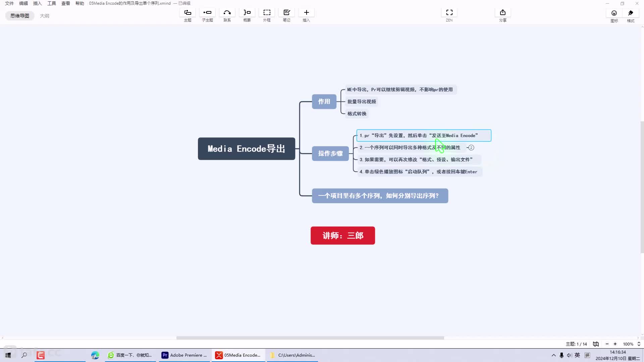The height and width of the screenshot is (362, 644).
Task: Insert a subtopic using 子主题 icon
Action: tap(207, 15)
